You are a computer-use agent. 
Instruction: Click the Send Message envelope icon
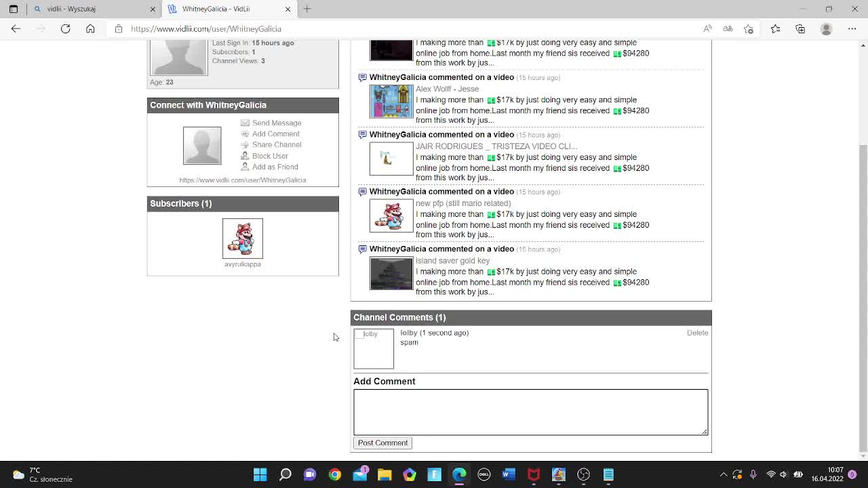(x=245, y=123)
